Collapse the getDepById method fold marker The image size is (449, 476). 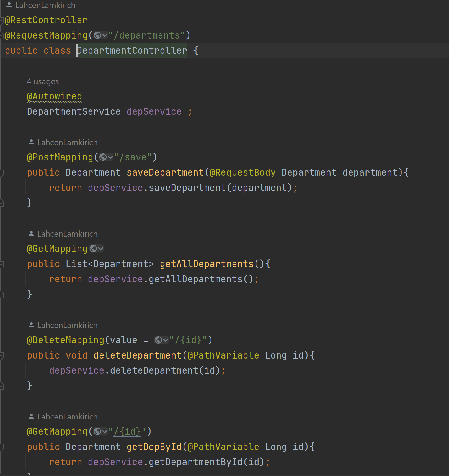point(1,447)
